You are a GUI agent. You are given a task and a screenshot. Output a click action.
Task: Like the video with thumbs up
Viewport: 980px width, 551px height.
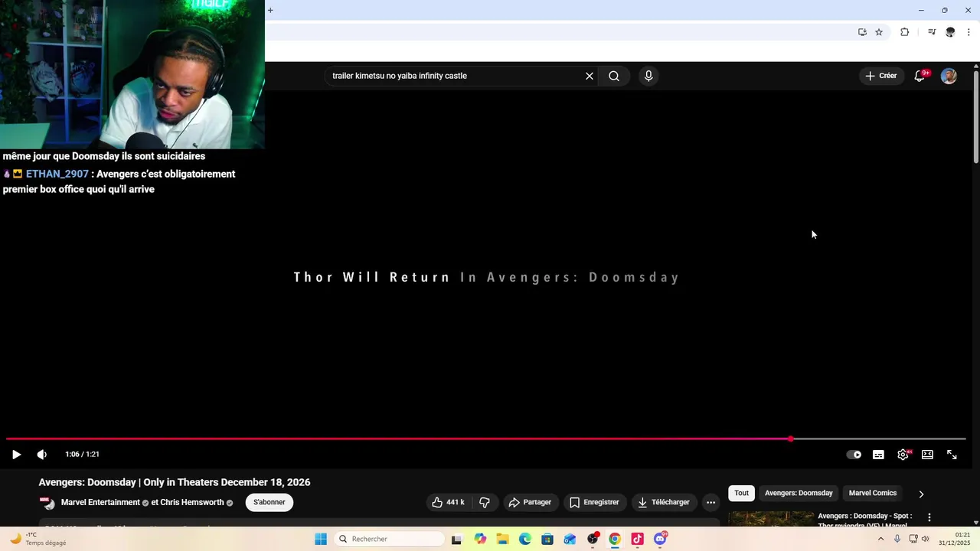tap(448, 502)
